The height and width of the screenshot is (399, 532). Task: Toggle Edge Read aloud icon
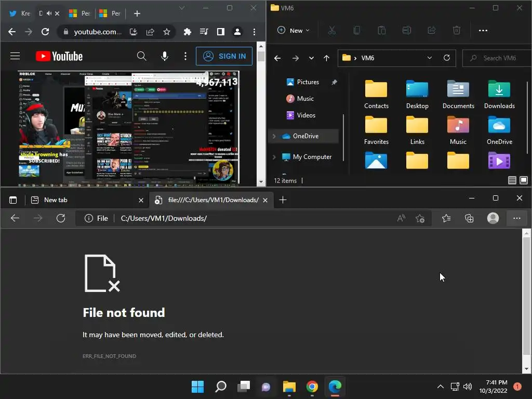[x=401, y=218]
